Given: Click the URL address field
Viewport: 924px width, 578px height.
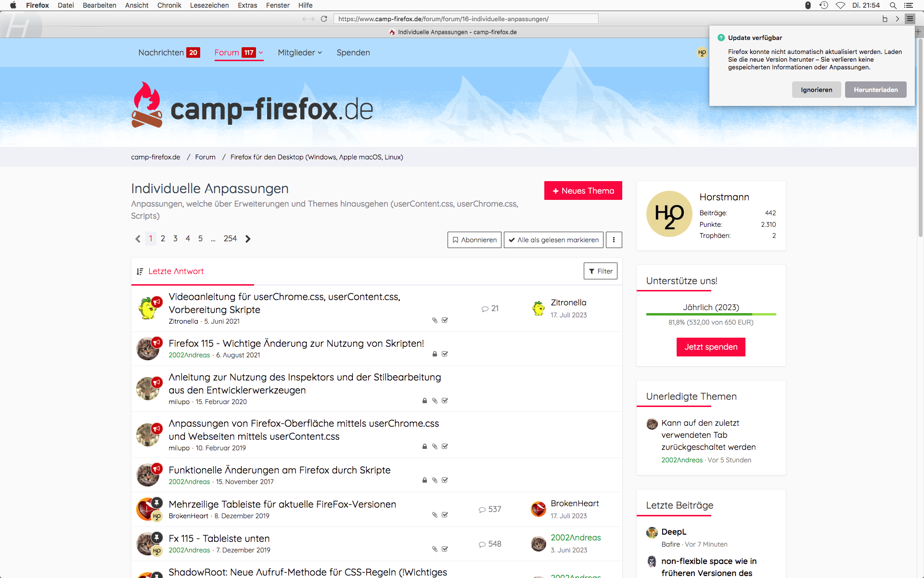Looking at the screenshot, I should click(x=465, y=19).
